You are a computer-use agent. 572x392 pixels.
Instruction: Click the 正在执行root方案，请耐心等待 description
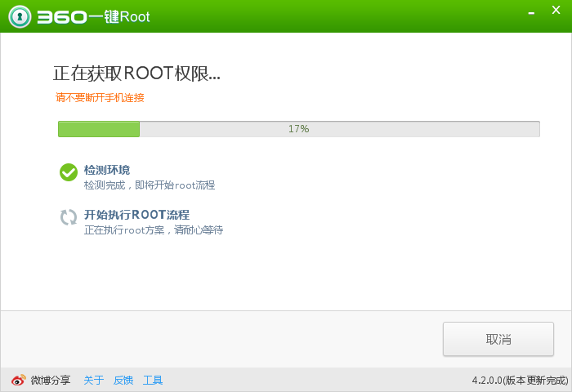(154, 230)
